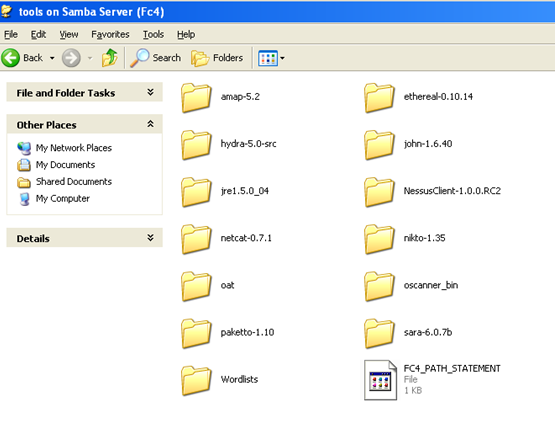
Task: Open the Views dropdown arrow
Action: (x=282, y=58)
